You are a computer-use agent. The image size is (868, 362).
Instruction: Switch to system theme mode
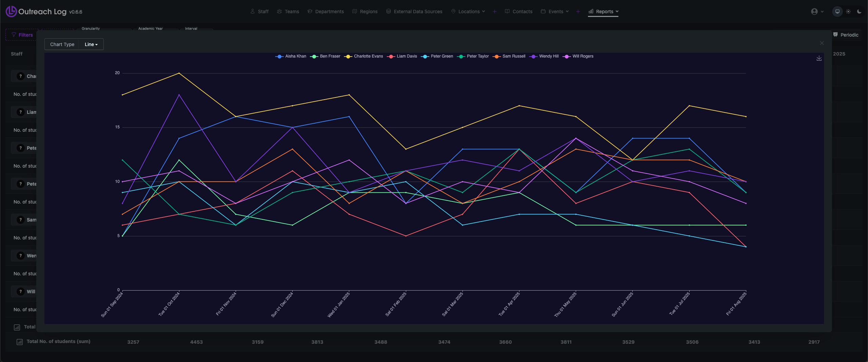(837, 12)
